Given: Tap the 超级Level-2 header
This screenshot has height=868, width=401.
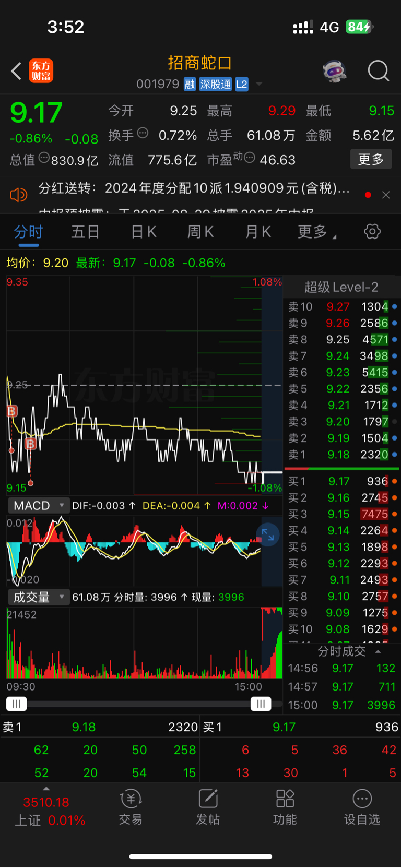Looking at the screenshot, I should point(341,287).
